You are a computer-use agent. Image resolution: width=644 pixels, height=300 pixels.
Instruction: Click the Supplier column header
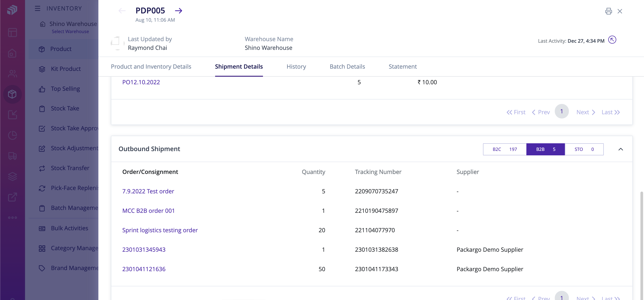(x=468, y=172)
